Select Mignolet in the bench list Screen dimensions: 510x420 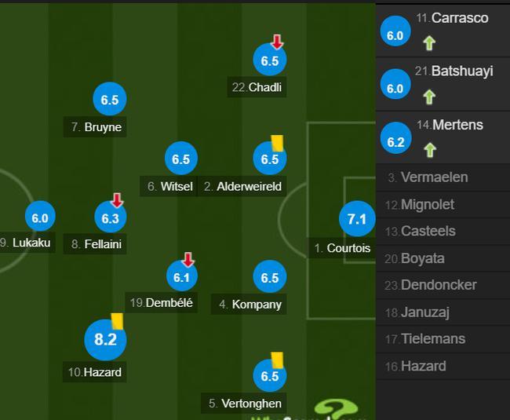443,205
